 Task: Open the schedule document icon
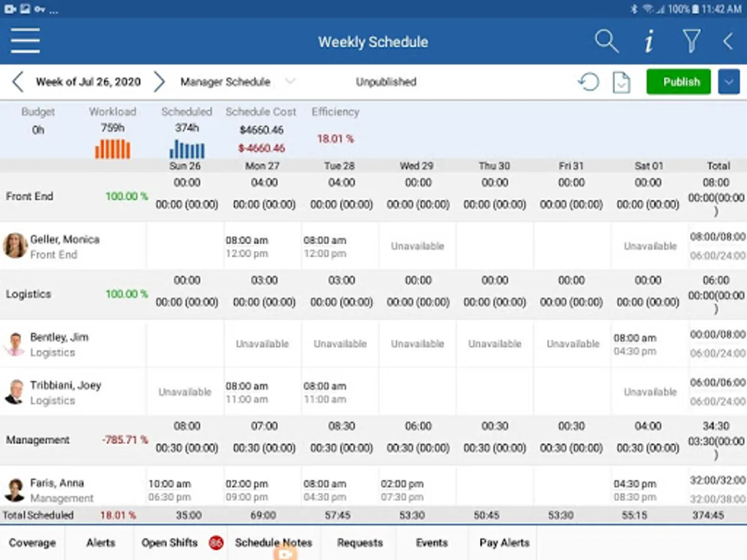(x=621, y=82)
